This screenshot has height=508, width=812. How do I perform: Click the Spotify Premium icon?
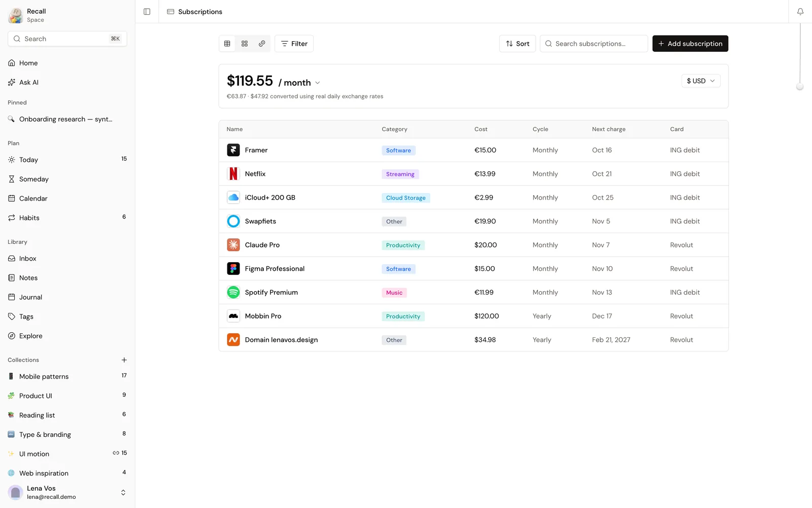click(x=233, y=292)
